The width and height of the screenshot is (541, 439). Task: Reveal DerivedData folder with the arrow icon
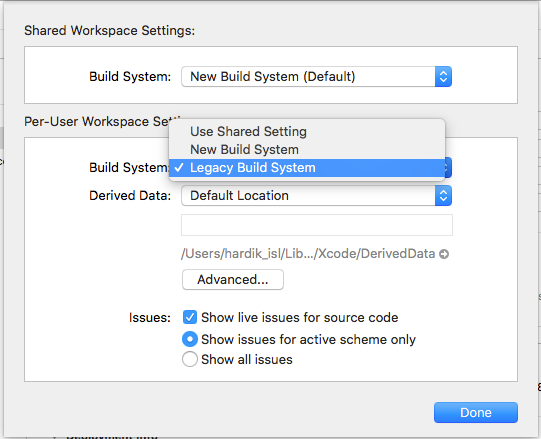(x=444, y=254)
